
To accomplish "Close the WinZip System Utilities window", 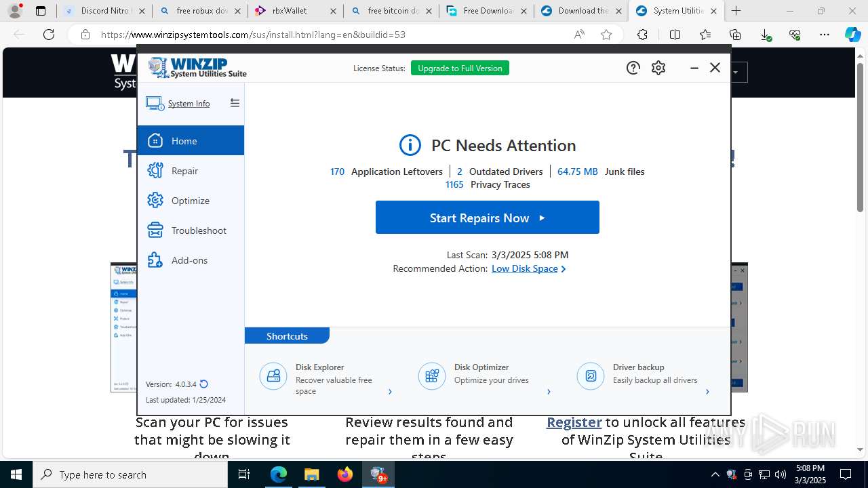I will point(715,68).
